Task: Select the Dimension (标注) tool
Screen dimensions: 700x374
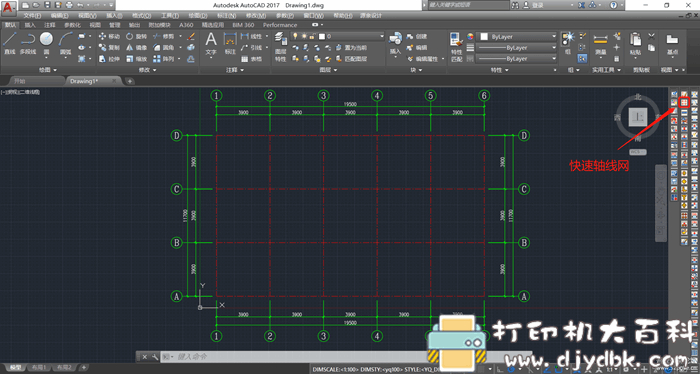Action: point(230,44)
